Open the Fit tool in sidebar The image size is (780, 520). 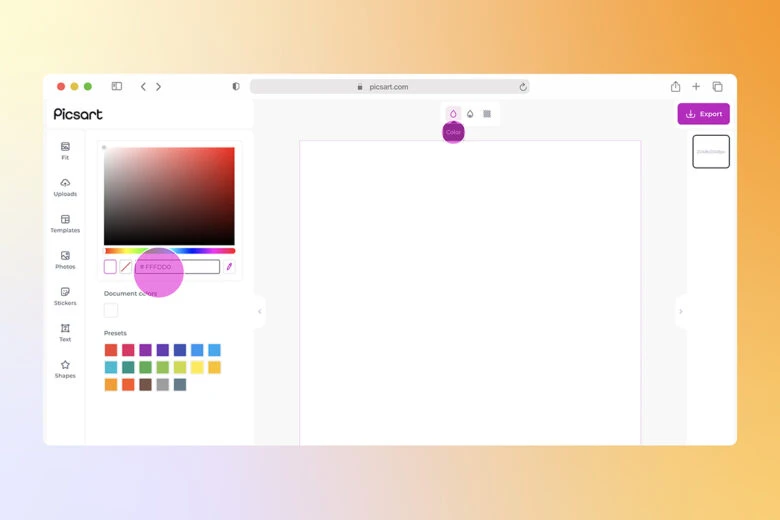click(x=65, y=150)
